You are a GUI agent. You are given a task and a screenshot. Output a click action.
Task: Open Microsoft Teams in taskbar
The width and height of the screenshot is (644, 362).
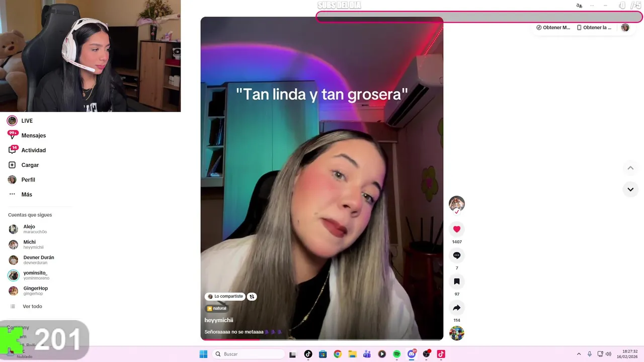coord(367,354)
